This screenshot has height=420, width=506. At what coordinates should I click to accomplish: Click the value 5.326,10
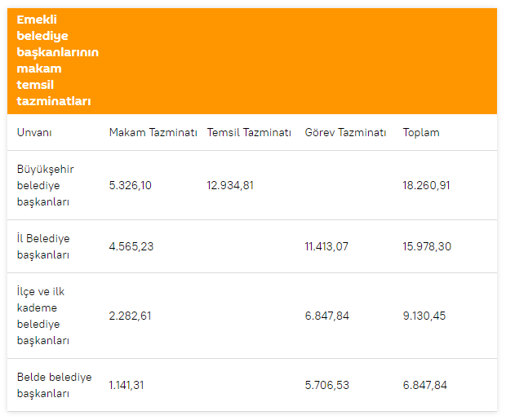tap(131, 185)
